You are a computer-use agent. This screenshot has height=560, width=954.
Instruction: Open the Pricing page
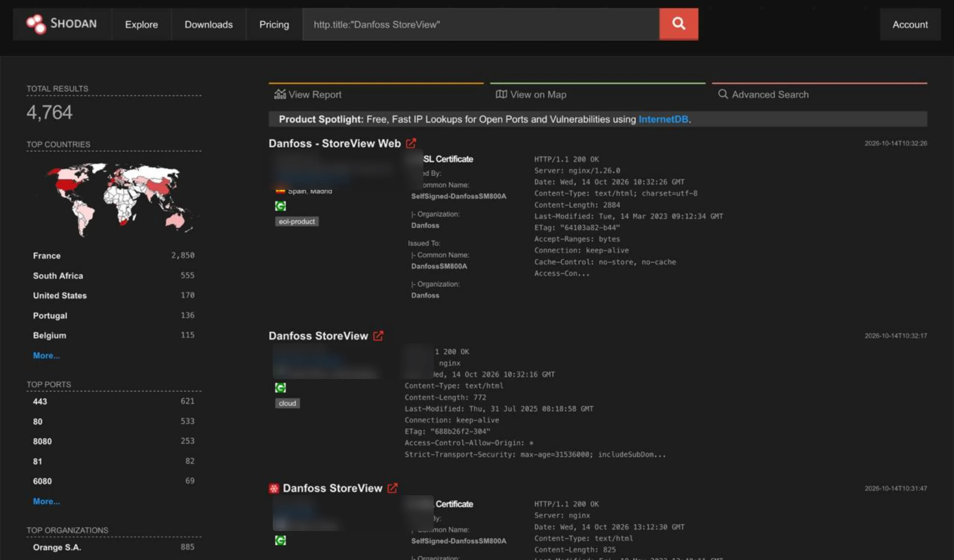(274, 24)
